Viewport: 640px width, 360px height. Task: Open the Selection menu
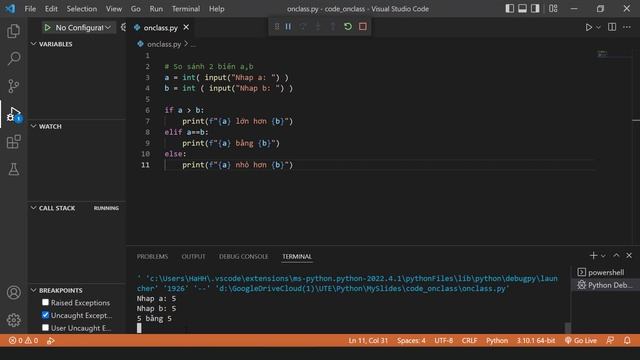(82, 9)
